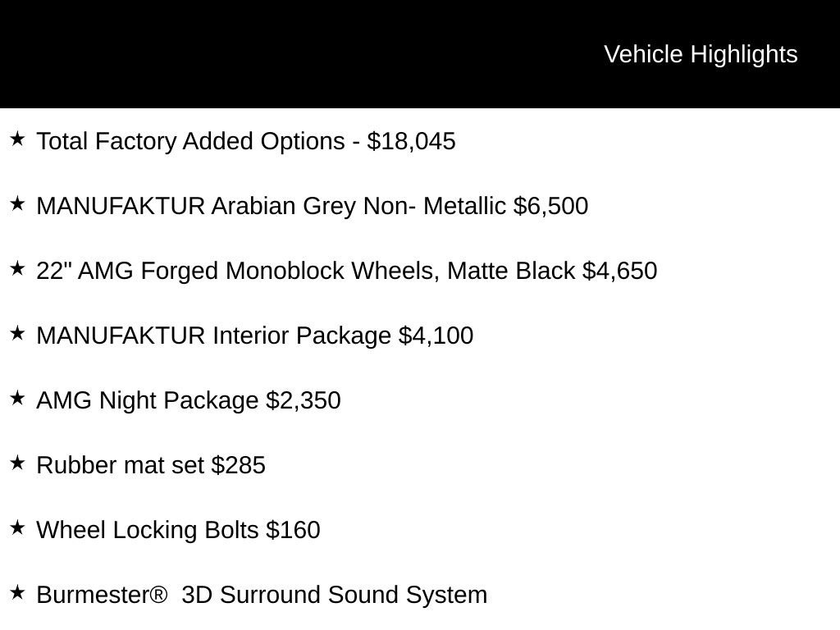Select Total Factory Added Options text line

coord(246,141)
